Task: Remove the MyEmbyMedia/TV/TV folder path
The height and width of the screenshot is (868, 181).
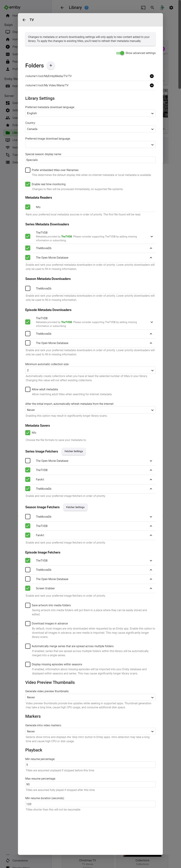Action: [x=152, y=76]
